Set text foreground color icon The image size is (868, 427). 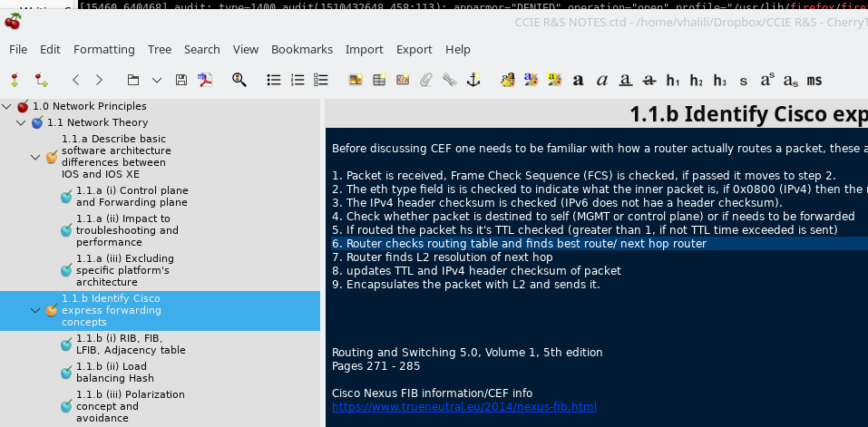[x=532, y=80]
